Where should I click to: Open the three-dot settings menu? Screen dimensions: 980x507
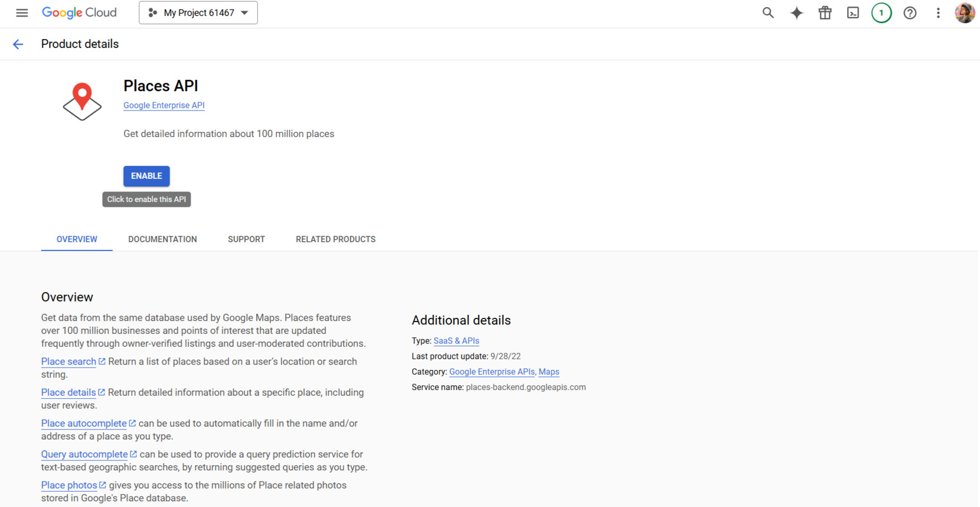coord(938,12)
